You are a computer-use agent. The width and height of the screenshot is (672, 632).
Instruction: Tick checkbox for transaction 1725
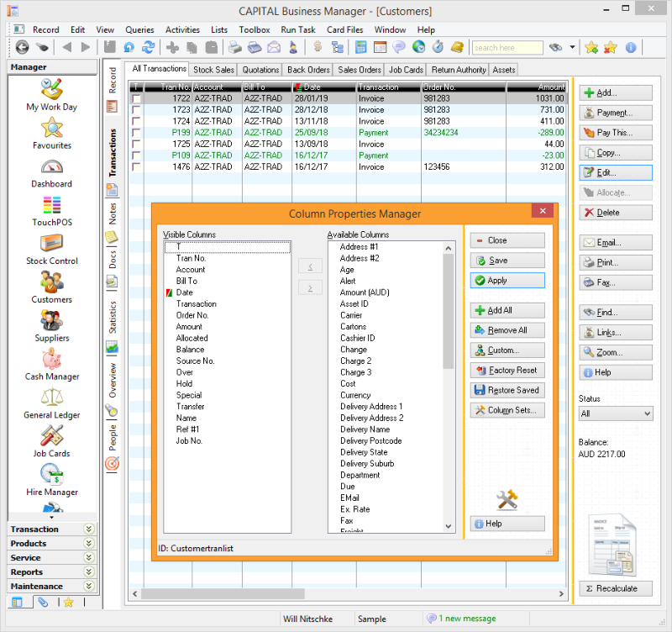[136, 144]
